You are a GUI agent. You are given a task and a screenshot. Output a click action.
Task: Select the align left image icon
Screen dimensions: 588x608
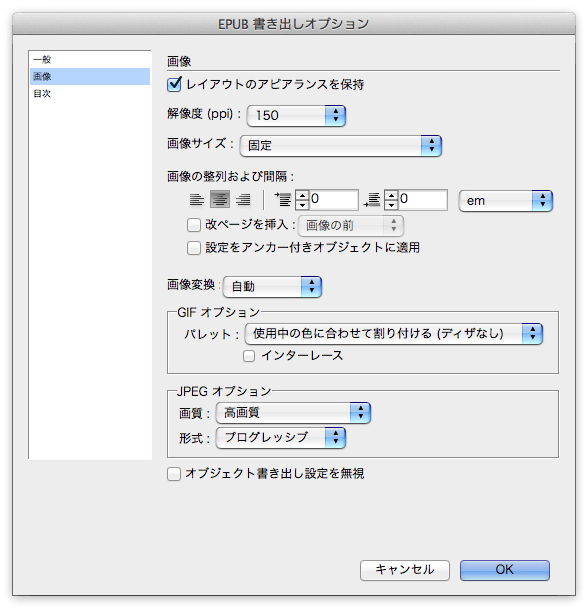click(197, 200)
